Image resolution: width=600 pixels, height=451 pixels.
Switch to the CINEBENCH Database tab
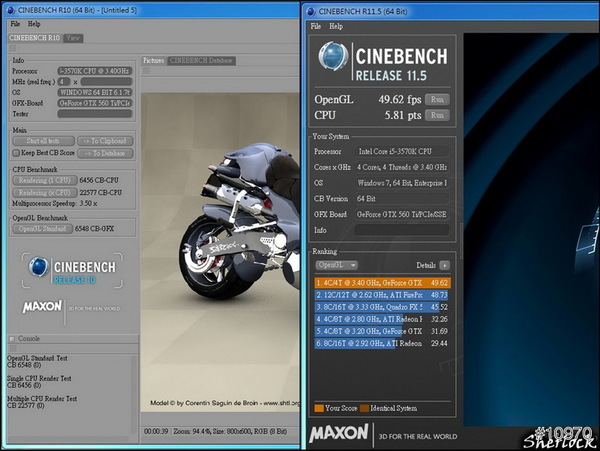pyautogui.click(x=203, y=60)
